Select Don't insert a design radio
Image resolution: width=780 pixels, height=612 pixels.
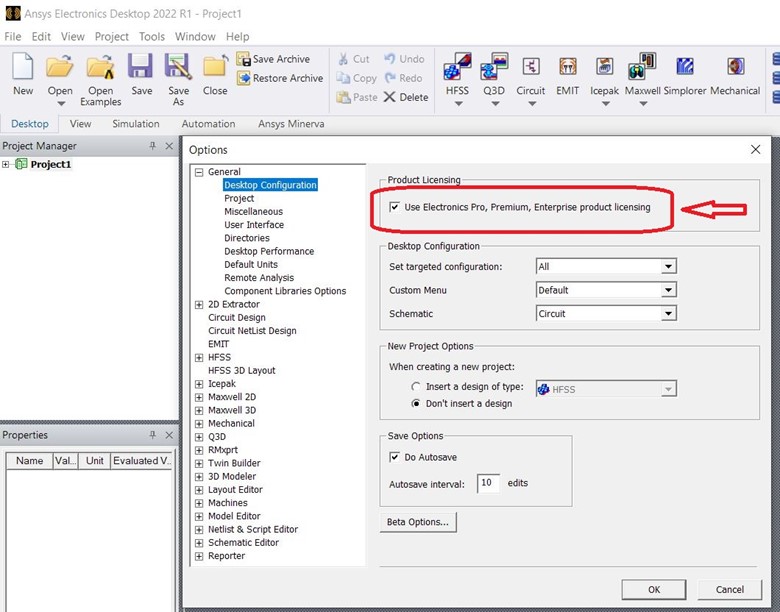416,404
